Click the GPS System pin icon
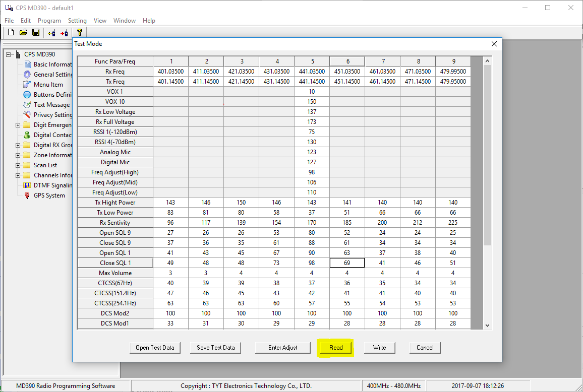 (x=27, y=195)
